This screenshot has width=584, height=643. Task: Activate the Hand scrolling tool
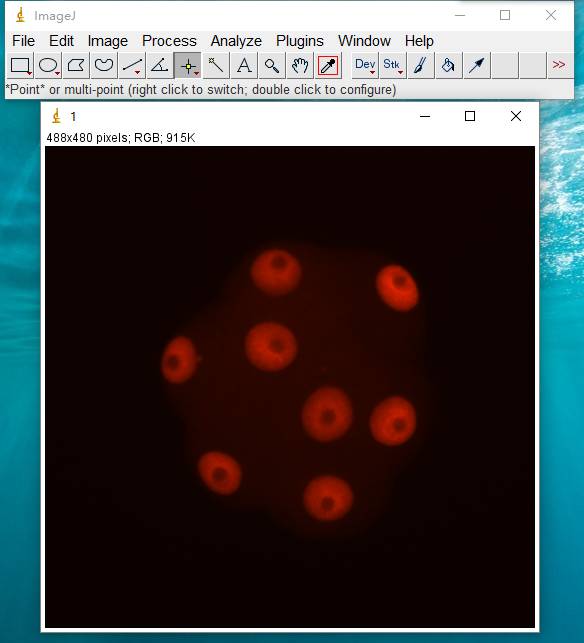(x=300, y=65)
